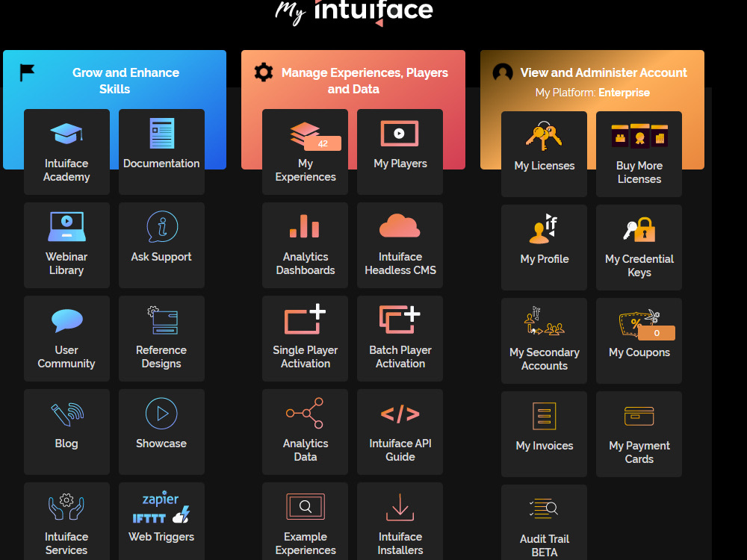This screenshot has width=747, height=560.
Task: Click the Buy More Licenses boxes icon
Action: (x=640, y=136)
